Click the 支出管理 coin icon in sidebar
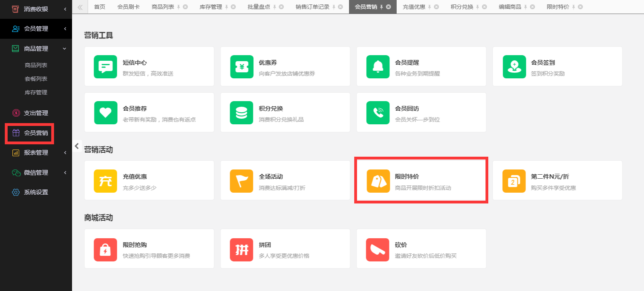The image size is (644, 291). tap(16, 113)
